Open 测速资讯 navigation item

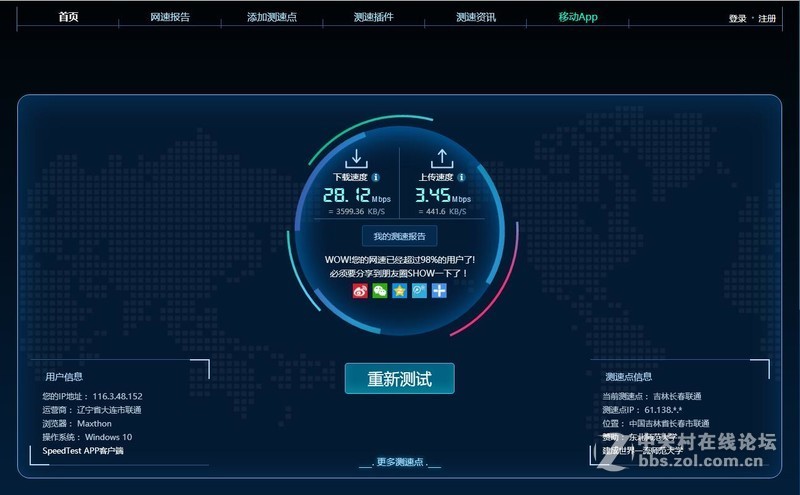tap(476, 17)
